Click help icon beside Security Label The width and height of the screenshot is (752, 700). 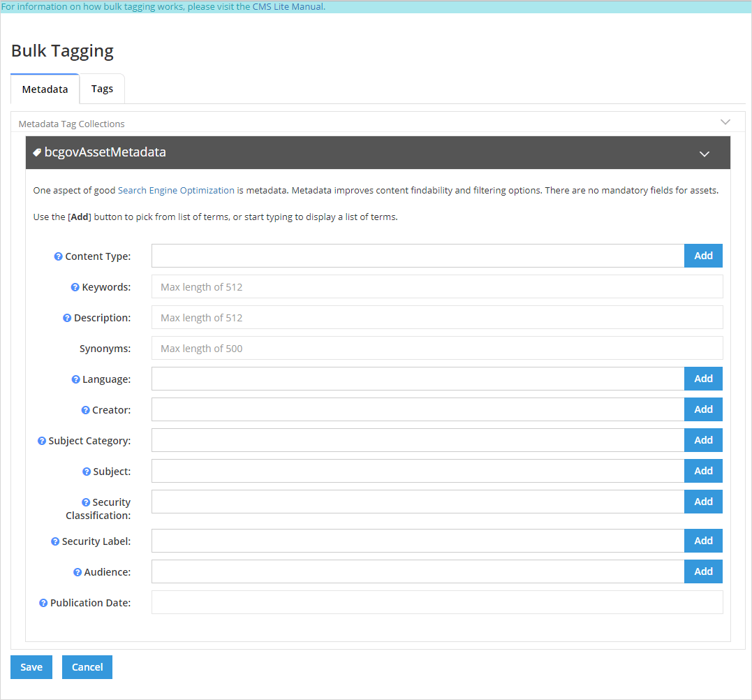(55, 541)
